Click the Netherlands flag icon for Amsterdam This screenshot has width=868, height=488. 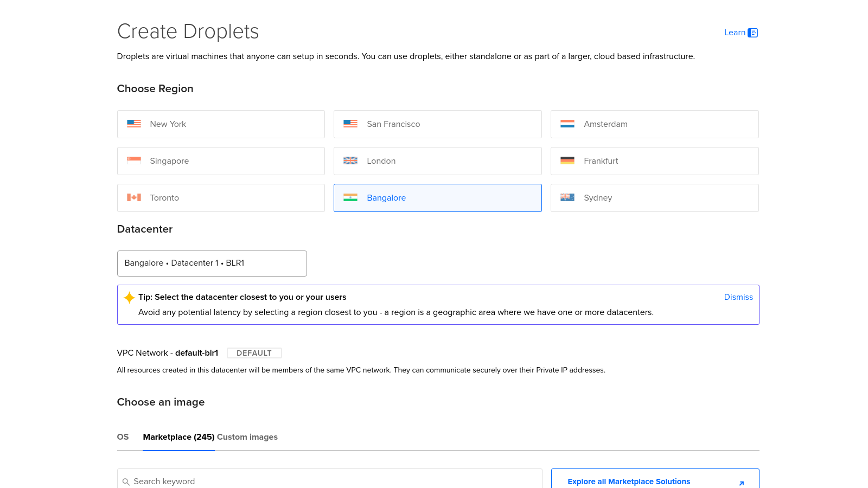click(567, 124)
